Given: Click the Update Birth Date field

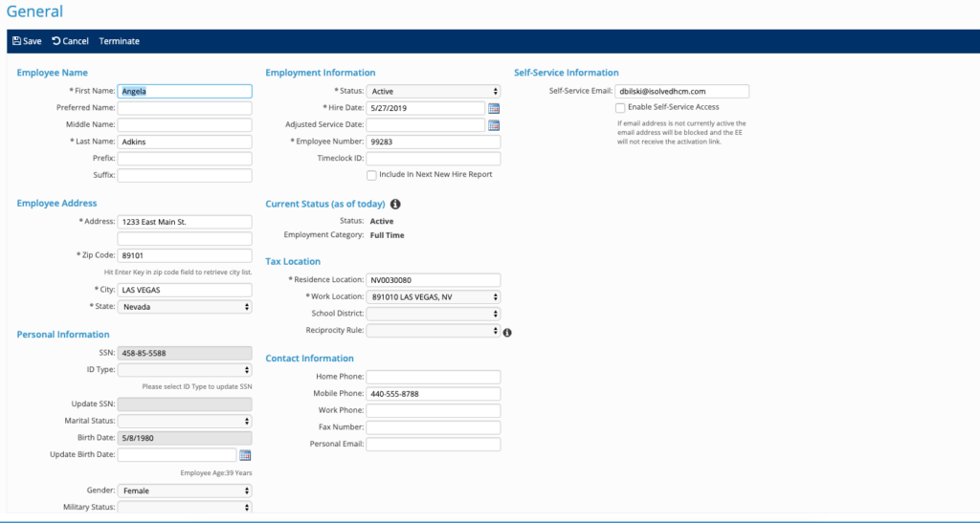Looking at the screenshot, I should 177,455.
